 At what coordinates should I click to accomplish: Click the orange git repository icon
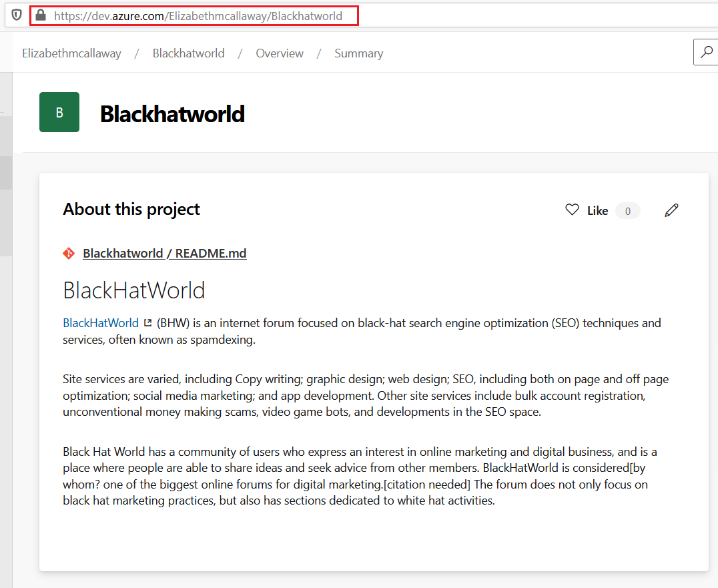(x=69, y=253)
